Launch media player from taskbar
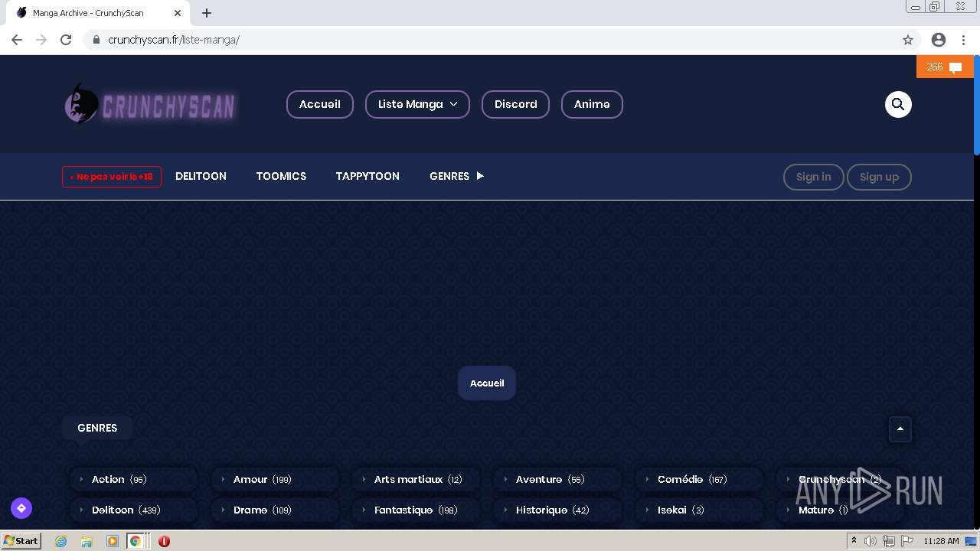Screen dimensions: 980x551 [113, 541]
